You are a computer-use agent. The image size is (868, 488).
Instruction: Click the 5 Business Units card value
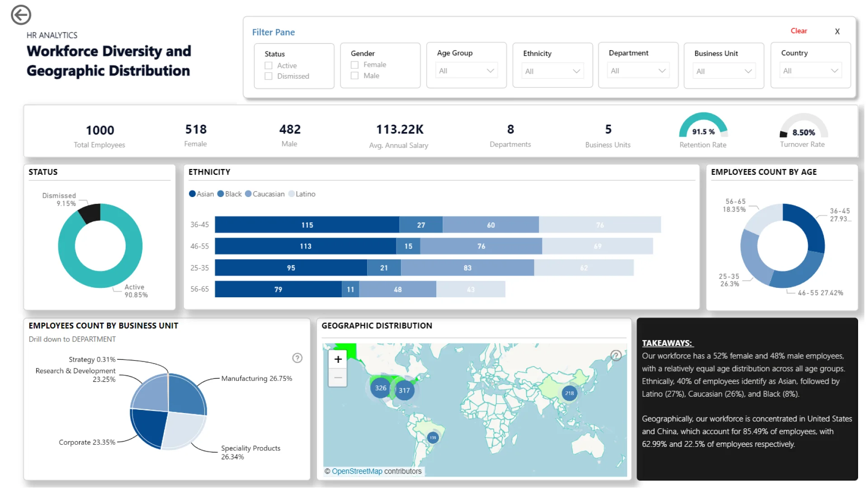point(608,129)
